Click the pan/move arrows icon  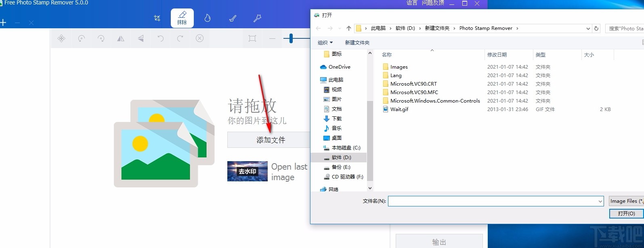(61, 38)
